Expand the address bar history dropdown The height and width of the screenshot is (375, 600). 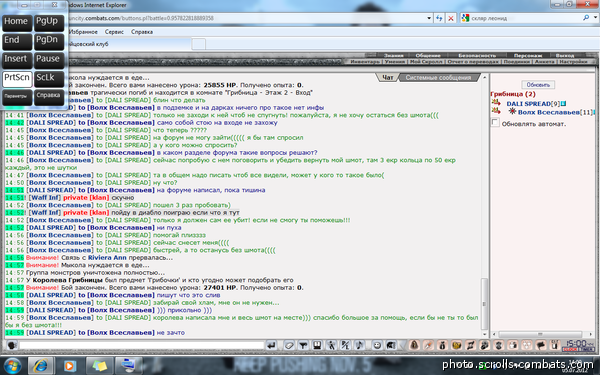pyautogui.click(x=429, y=18)
